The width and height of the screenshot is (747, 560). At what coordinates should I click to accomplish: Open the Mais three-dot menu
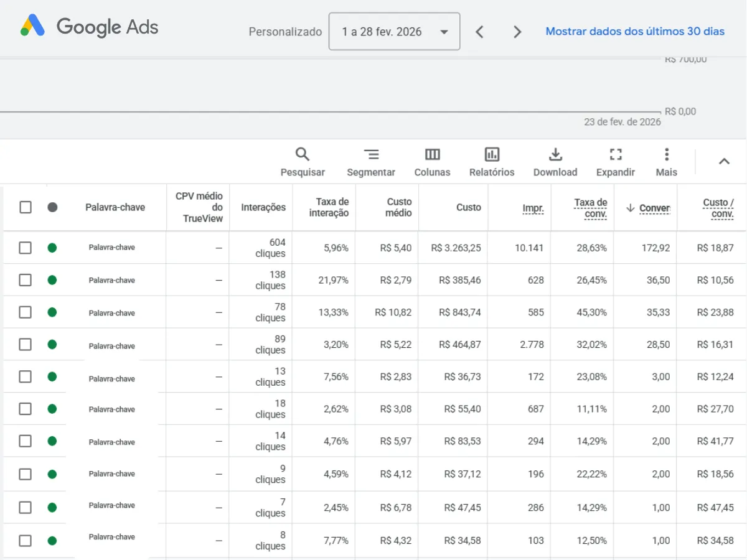(666, 162)
